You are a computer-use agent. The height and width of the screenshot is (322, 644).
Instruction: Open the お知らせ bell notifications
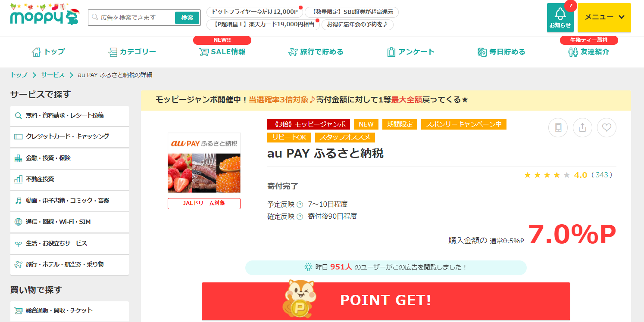click(560, 18)
